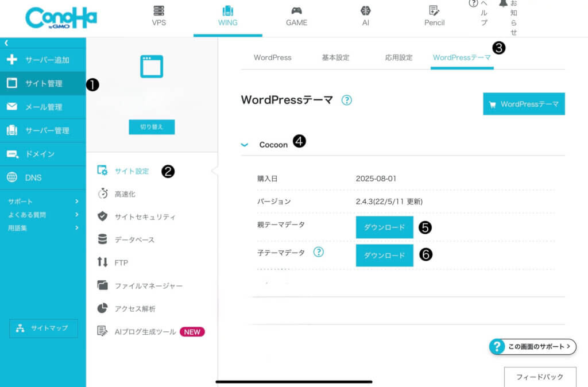This screenshot has height=387, width=588.
Task: Click the サイトマップ button
Action: 44,328
